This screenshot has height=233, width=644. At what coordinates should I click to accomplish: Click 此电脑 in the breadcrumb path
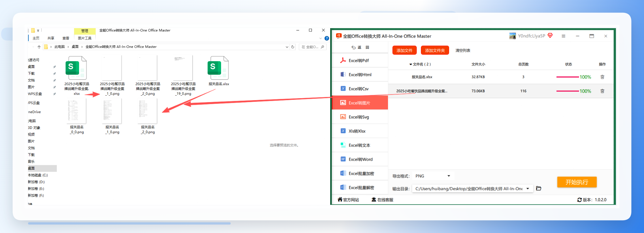click(59, 47)
